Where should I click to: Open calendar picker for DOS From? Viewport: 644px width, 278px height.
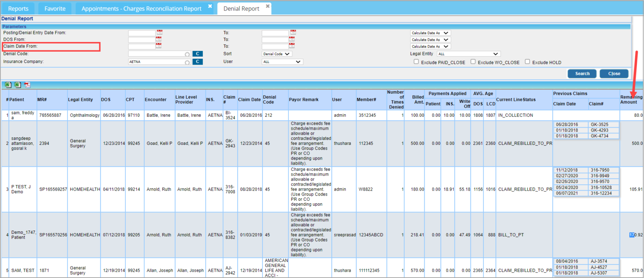click(158, 39)
